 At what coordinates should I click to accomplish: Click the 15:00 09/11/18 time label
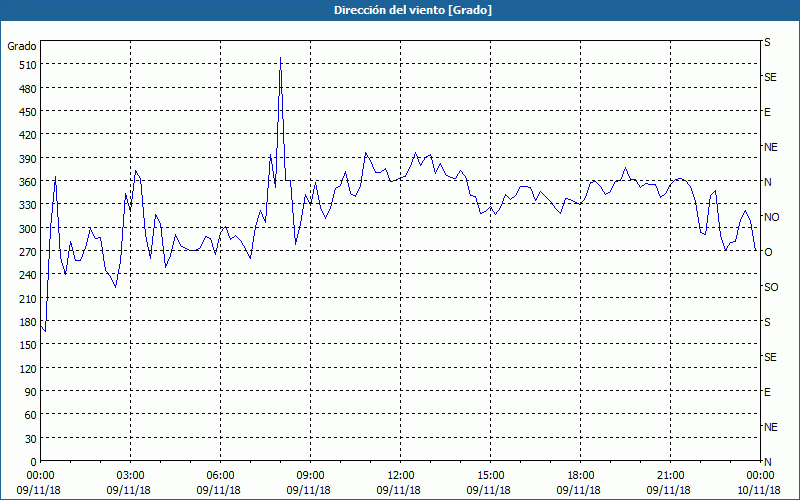[x=489, y=483]
